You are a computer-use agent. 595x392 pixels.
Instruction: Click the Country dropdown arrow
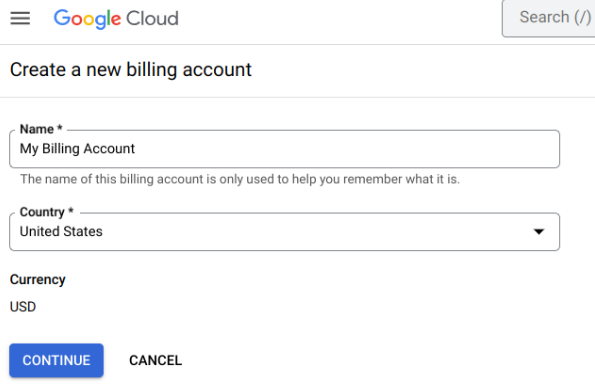[539, 231]
